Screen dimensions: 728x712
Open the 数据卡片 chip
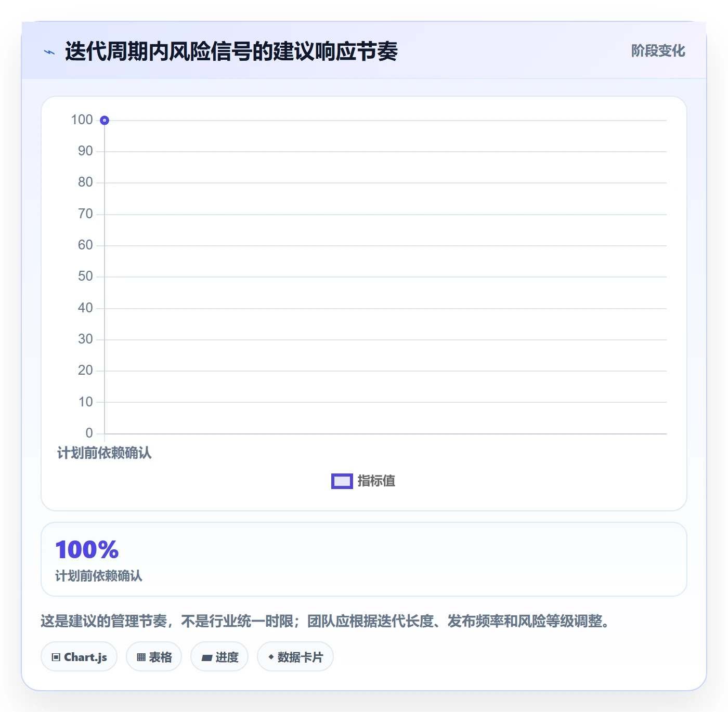(295, 657)
